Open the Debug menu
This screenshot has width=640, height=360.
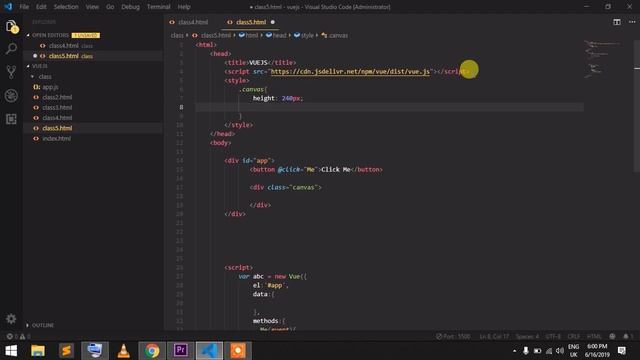130,7
